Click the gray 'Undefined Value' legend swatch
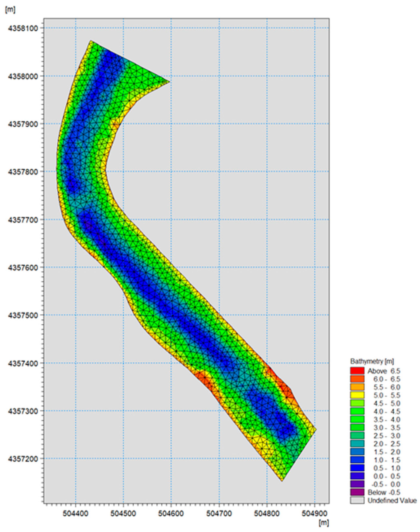The width and height of the screenshot is (420, 532). click(357, 501)
